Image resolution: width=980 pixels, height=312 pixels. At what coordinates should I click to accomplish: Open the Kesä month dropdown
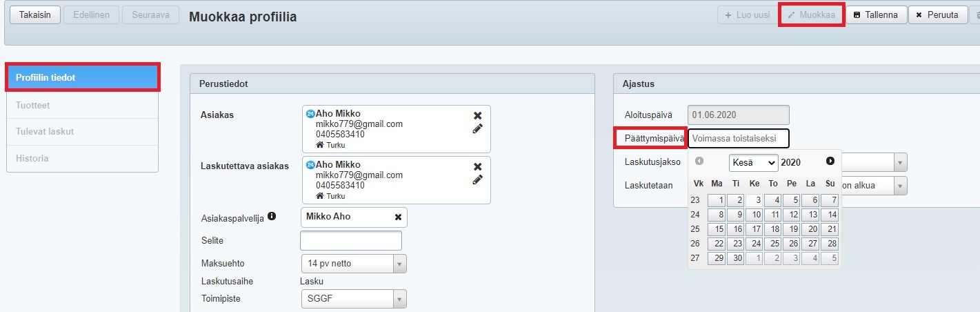coord(753,163)
